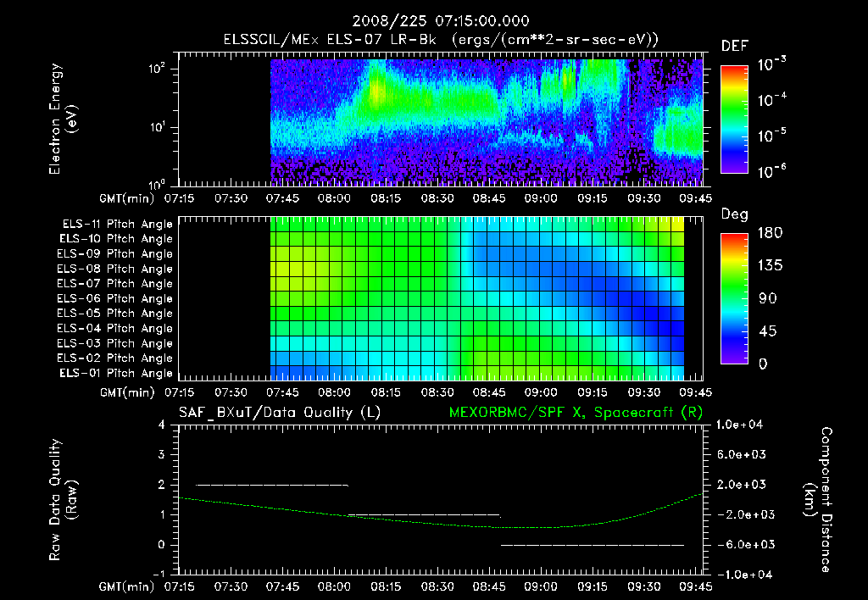Viewport: 868px width, 600px height.
Task: Click the data quality tick label 4
Action: click(x=162, y=425)
